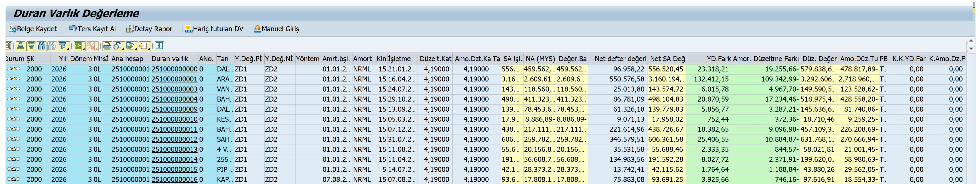Click status light for asset 251000000011
Screen dimensions: 980x184
coord(14,129)
